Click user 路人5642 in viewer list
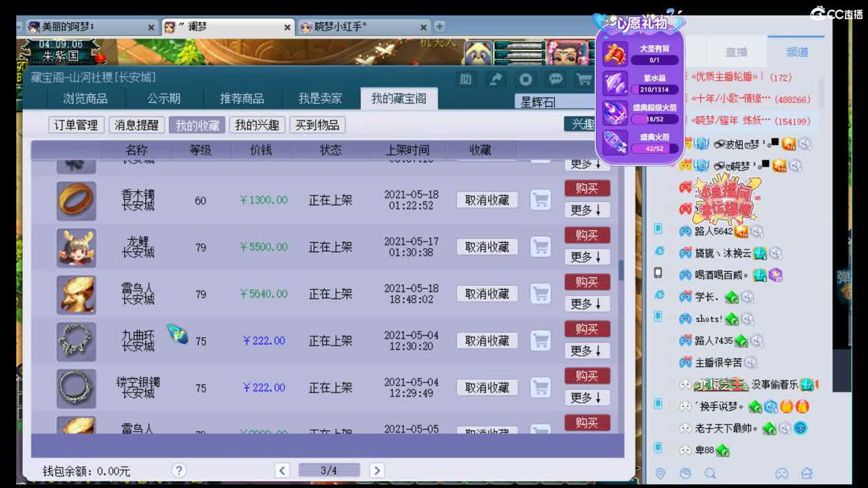This screenshot has width=868, height=488. coord(713,231)
